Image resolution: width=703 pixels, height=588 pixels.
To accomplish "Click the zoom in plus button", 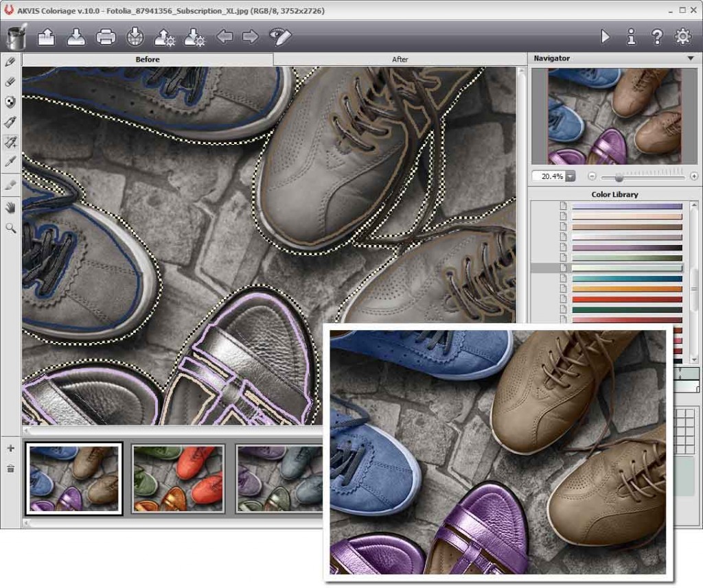I will (x=694, y=176).
